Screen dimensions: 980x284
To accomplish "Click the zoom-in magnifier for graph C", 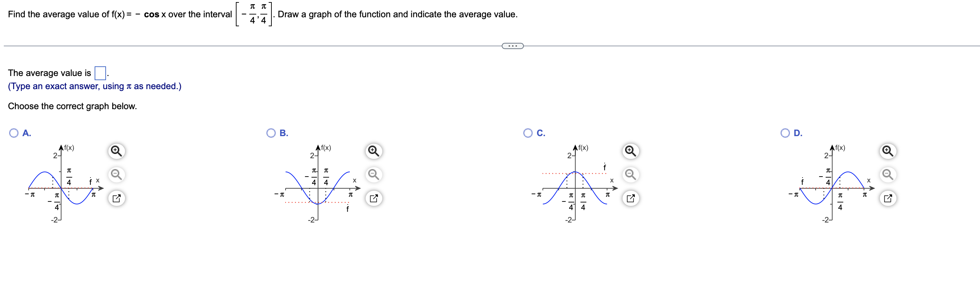I will [631, 151].
